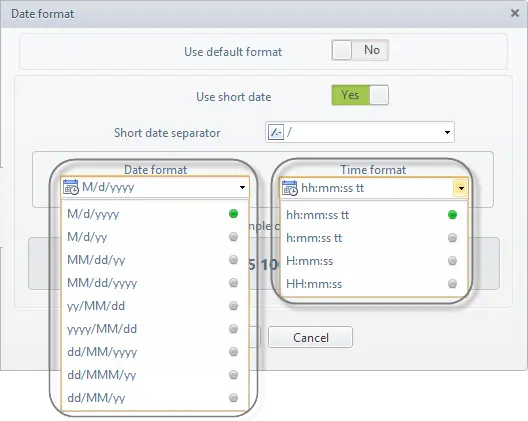Select the radio dot beside h:mm:ss tt
The width and height of the screenshot is (528, 421).
453,238
